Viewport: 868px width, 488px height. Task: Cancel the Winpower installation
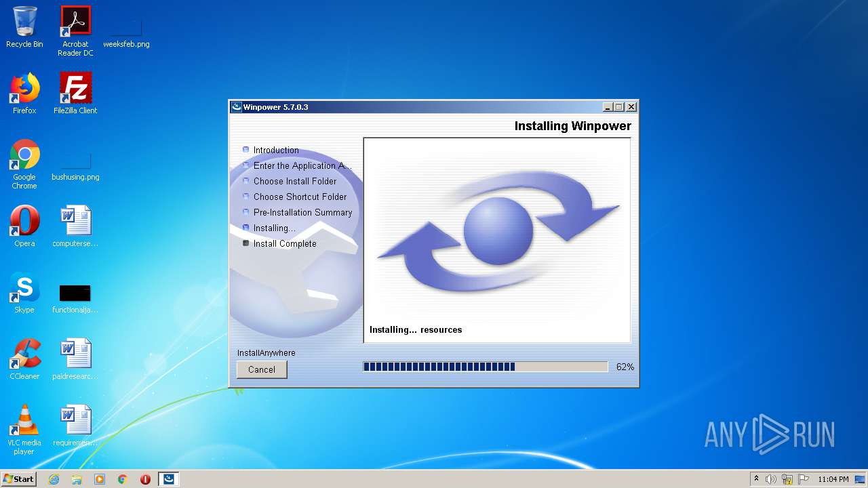pyautogui.click(x=262, y=369)
